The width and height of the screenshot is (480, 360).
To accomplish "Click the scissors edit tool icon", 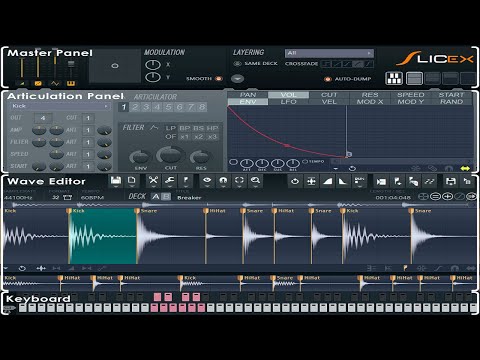I will pos(153,180).
